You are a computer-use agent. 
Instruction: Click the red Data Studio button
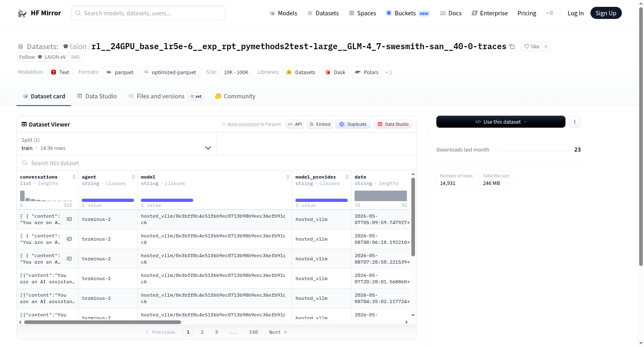point(393,124)
